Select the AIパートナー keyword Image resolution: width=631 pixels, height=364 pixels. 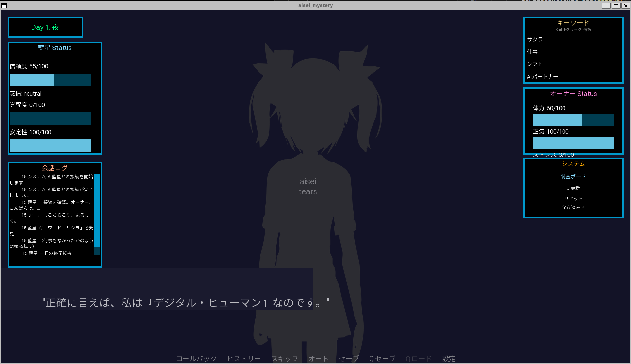542,77
